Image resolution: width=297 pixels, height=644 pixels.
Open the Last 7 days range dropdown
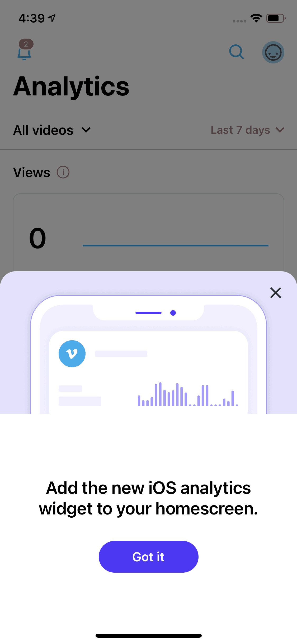pyautogui.click(x=247, y=130)
